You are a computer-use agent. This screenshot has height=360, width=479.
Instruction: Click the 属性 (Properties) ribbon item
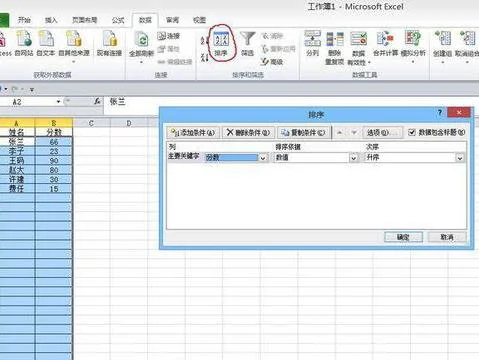coord(169,49)
